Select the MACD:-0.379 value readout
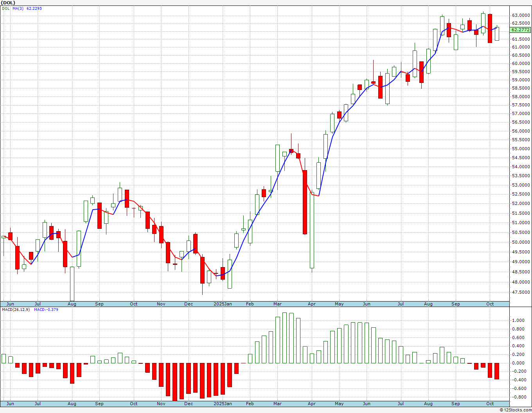 (x=46, y=309)
